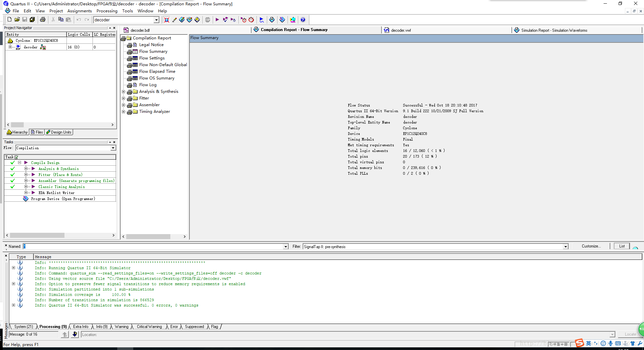This screenshot has width=644, height=350.
Task: Open a file using the folder toolbar icon
Action: coord(17,20)
